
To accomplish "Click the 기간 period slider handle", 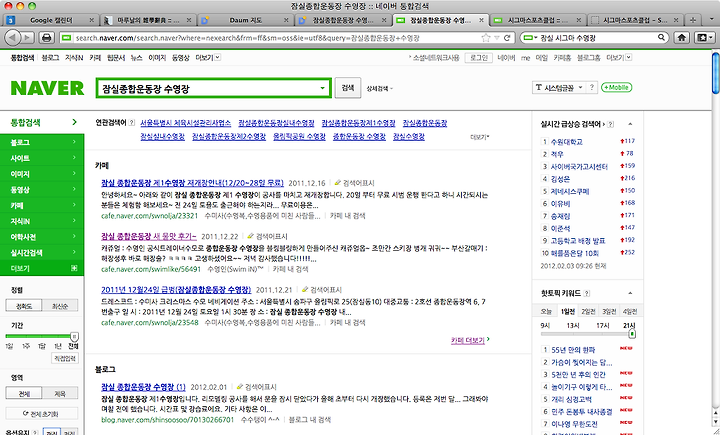I will (x=74, y=336).
